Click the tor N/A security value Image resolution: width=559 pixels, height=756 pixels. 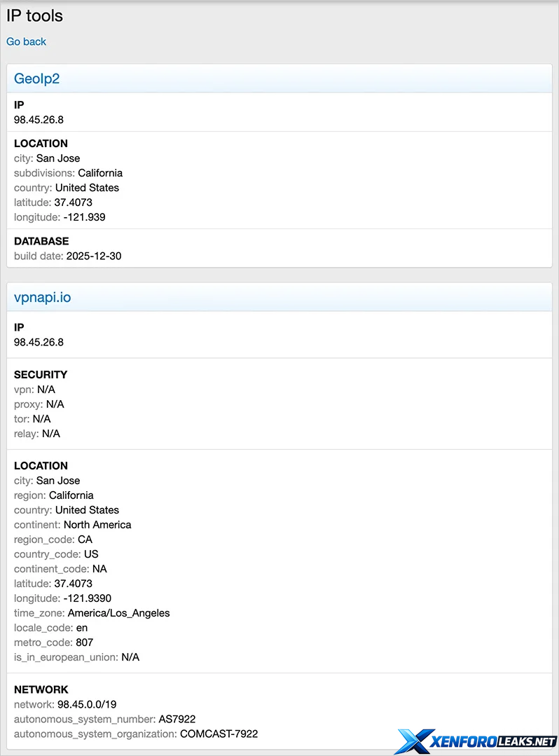[x=41, y=419]
